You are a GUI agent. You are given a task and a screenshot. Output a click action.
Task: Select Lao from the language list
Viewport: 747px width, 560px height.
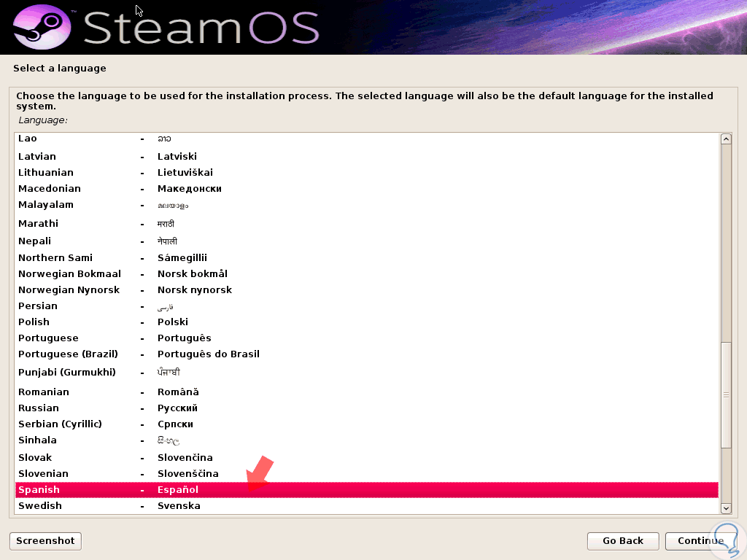pos(366,139)
